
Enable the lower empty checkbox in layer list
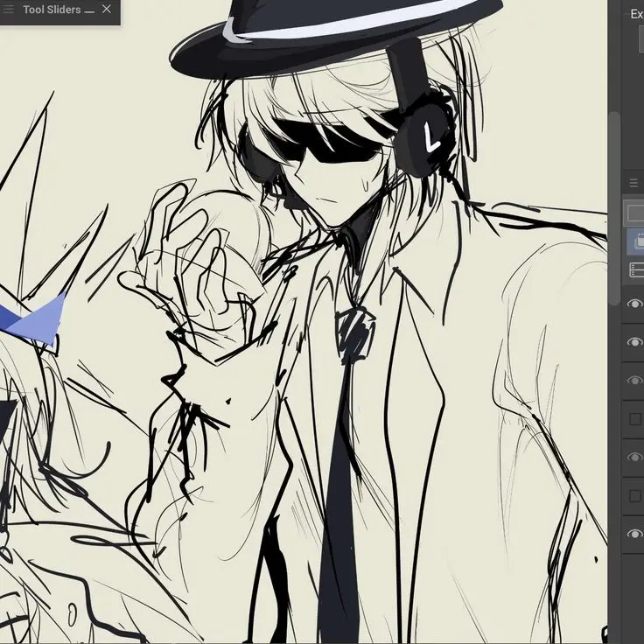coord(635,496)
